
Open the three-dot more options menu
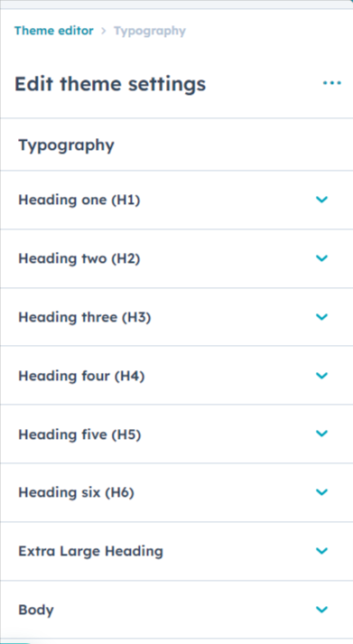click(x=331, y=83)
